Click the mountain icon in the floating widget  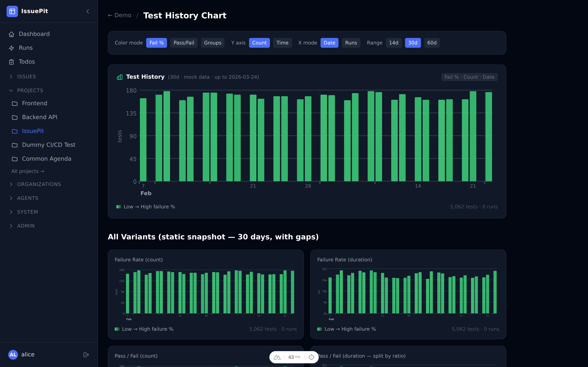tap(277, 357)
